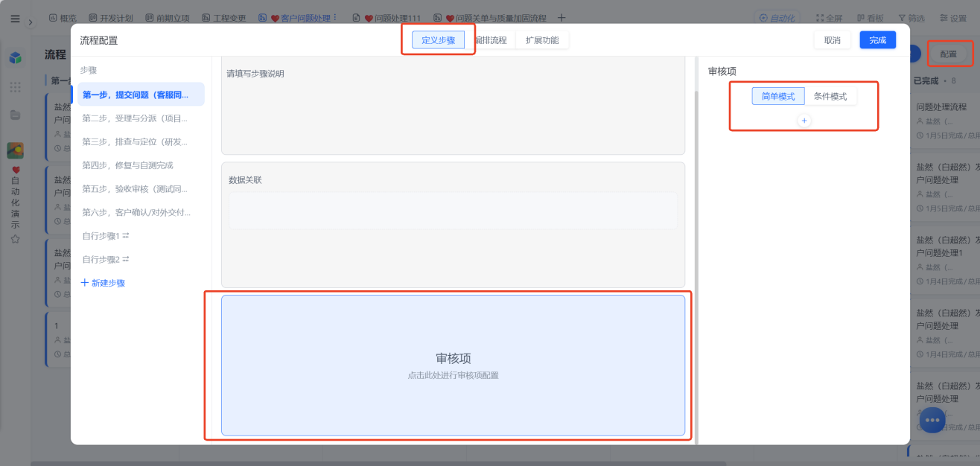Switch to the 扩展功能 tab
This screenshot has height=466, width=980.
(542, 40)
